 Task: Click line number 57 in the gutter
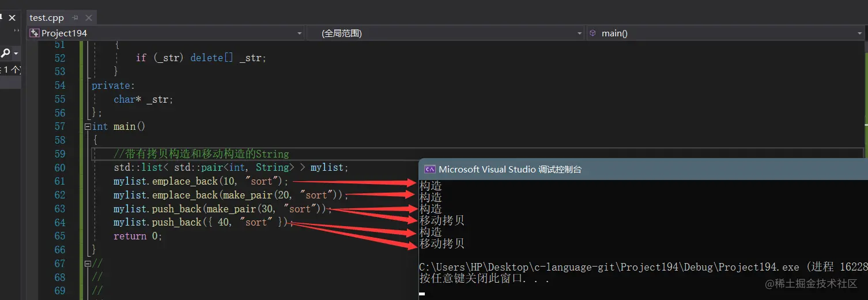60,126
